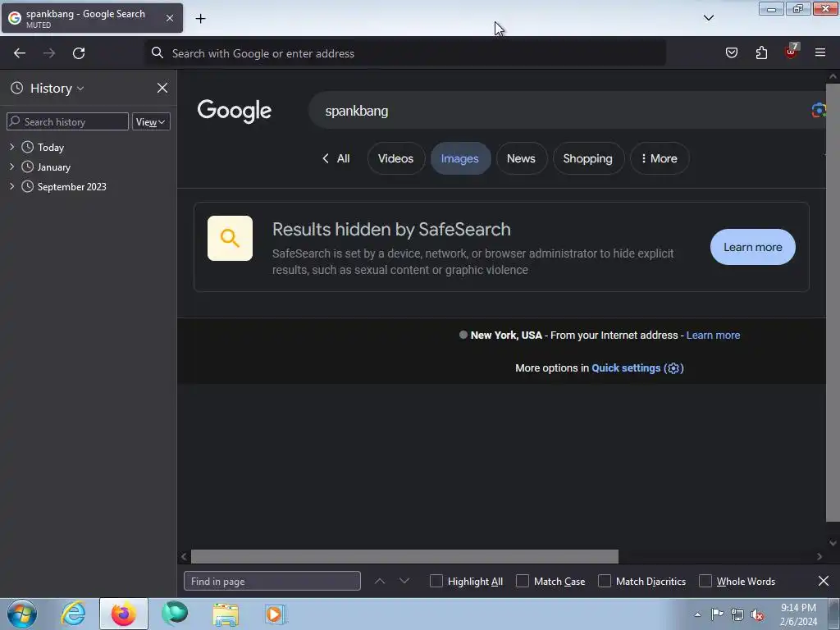Select the January history row label

click(53, 167)
